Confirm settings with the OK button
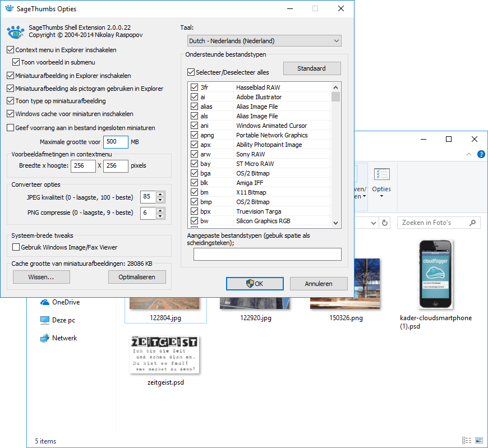 tap(255, 283)
